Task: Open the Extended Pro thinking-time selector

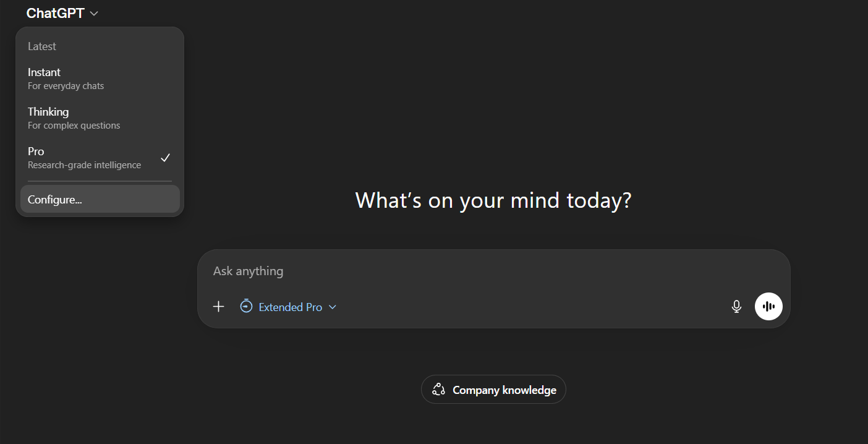Action: [288, 306]
